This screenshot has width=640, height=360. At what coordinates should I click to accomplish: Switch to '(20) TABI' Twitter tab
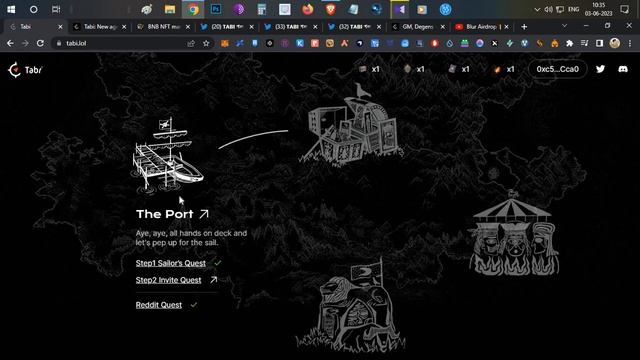click(227, 27)
